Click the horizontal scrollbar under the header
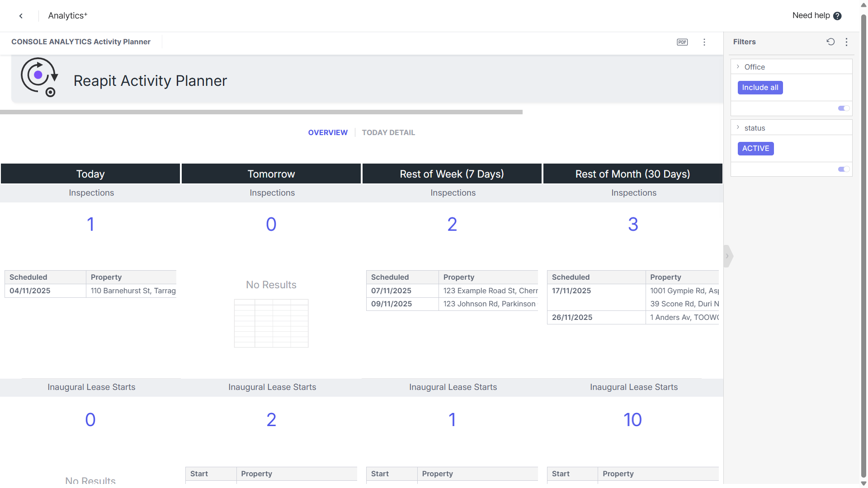The width and height of the screenshot is (868, 488). point(261,112)
